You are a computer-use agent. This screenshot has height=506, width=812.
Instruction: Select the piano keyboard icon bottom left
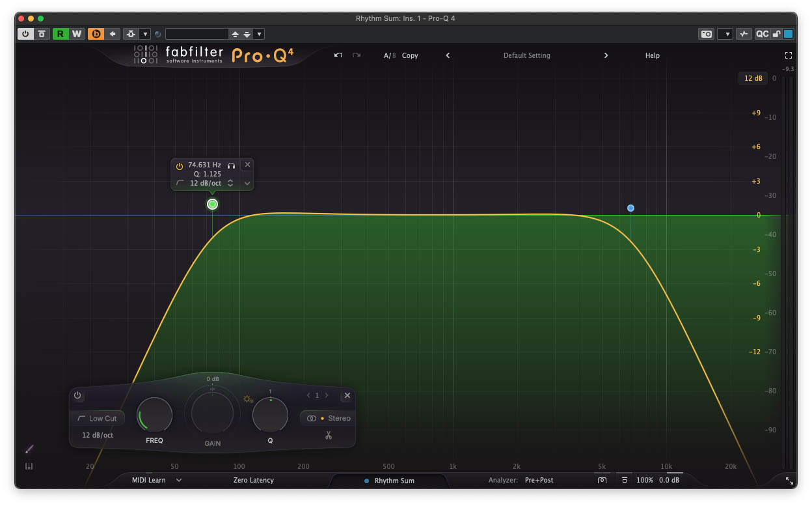point(29,466)
